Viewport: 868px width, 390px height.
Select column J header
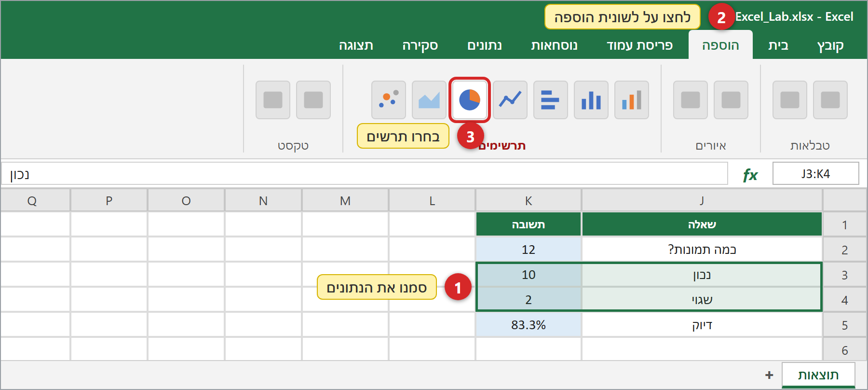point(702,200)
